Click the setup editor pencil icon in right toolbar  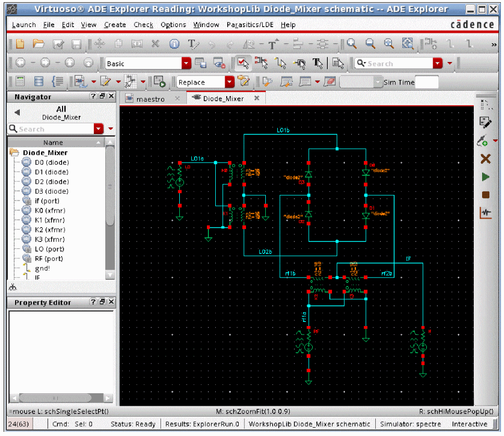tap(486, 123)
